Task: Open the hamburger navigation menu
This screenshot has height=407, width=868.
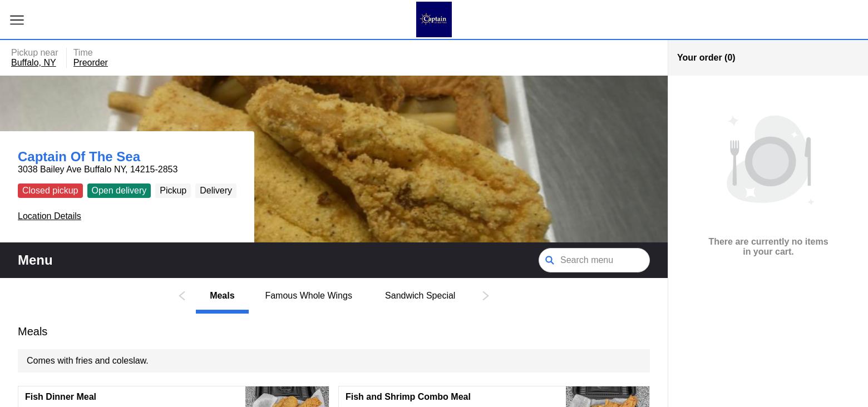Action: pyautogui.click(x=17, y=20)
